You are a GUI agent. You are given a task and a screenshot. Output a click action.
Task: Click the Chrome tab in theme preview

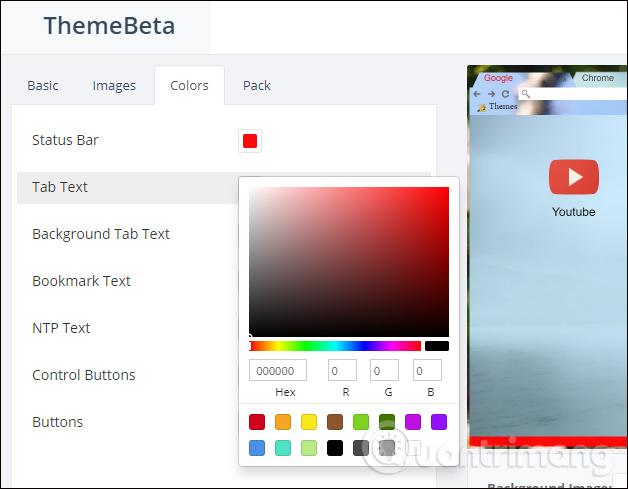[598, 78]
